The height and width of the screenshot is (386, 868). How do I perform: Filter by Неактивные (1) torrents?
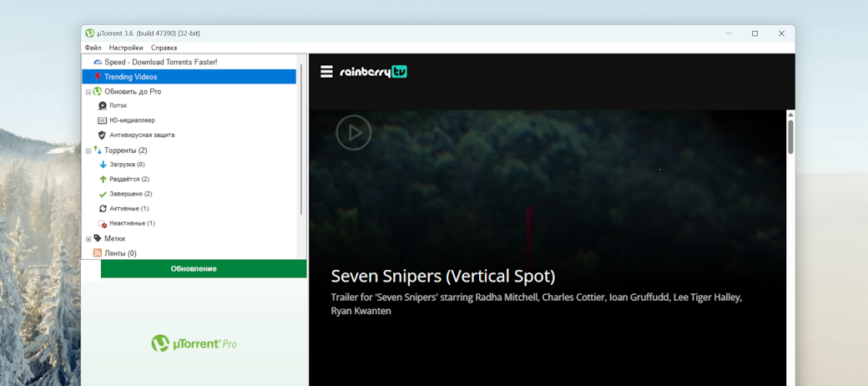(x=126, y=223)
